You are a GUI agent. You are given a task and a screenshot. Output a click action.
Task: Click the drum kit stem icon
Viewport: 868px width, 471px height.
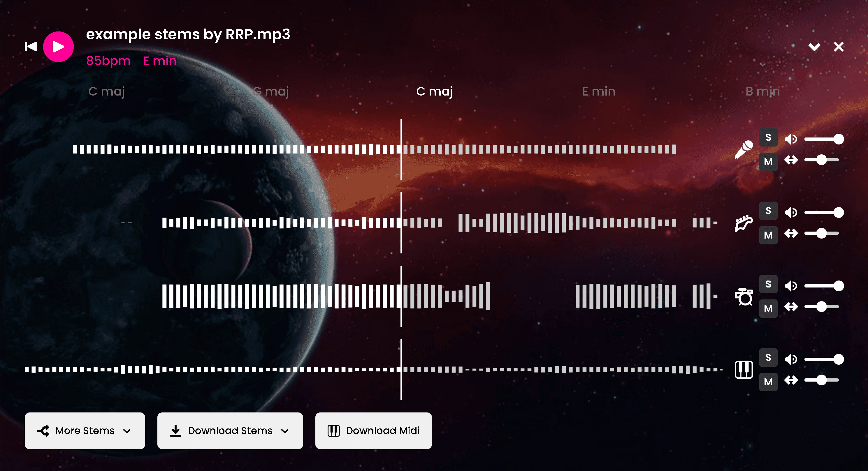744,297
